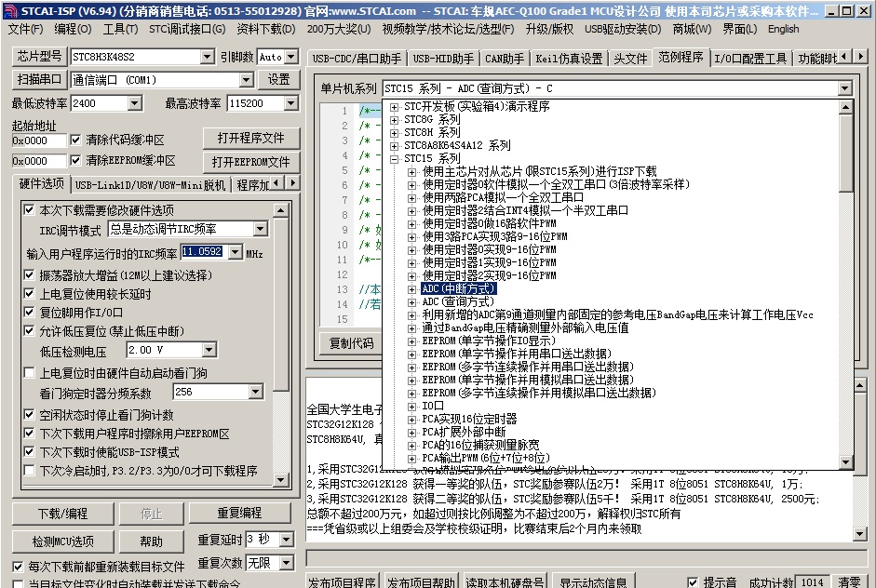
Task: Toggle 清除代码缓冲区 checkbox
Action: coord(75,140)
